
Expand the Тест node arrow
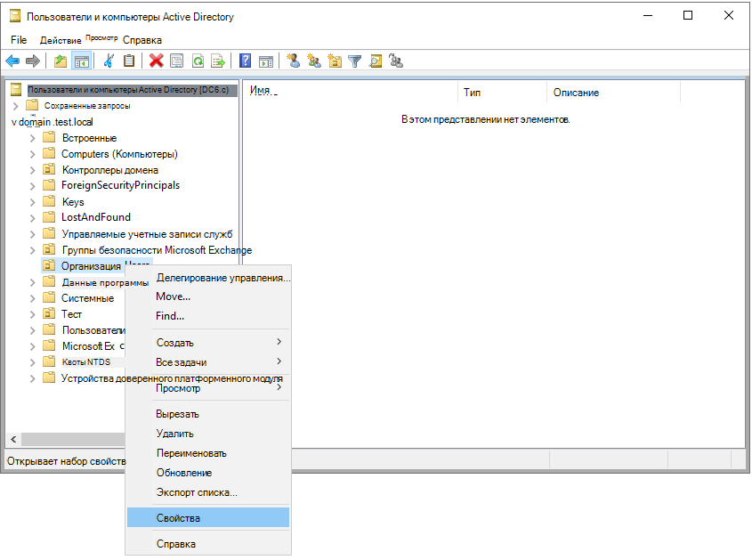point(33,314)
